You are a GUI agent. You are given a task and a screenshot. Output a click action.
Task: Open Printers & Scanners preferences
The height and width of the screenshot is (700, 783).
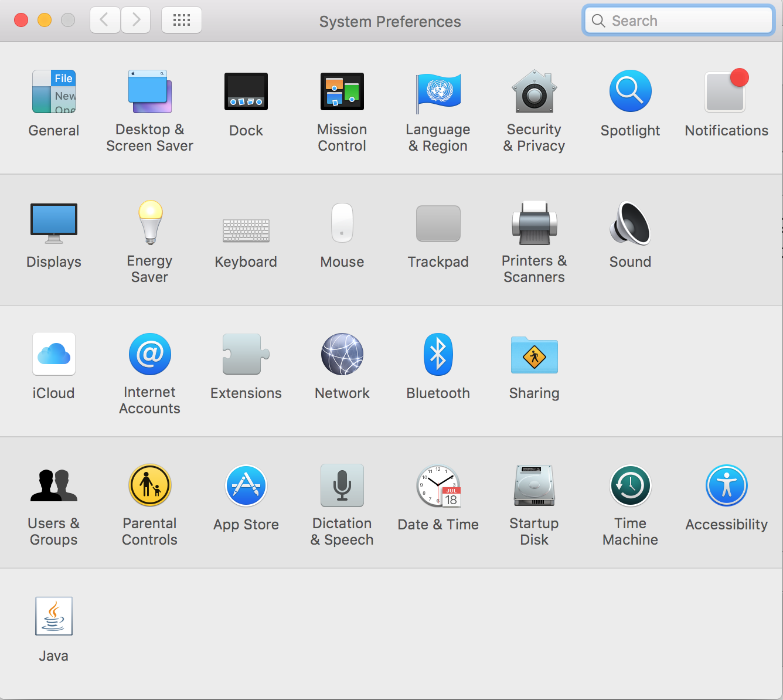[x=535, y=223]
